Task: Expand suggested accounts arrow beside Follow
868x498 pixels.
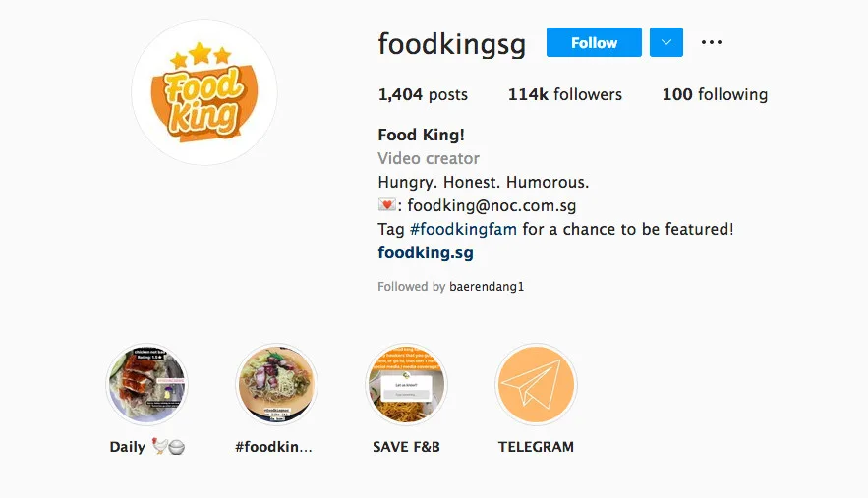Action: (665, 42)
